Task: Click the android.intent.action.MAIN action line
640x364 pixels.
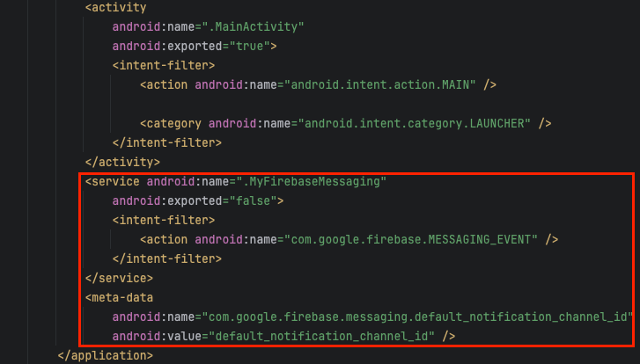Action: click(318, 84)
